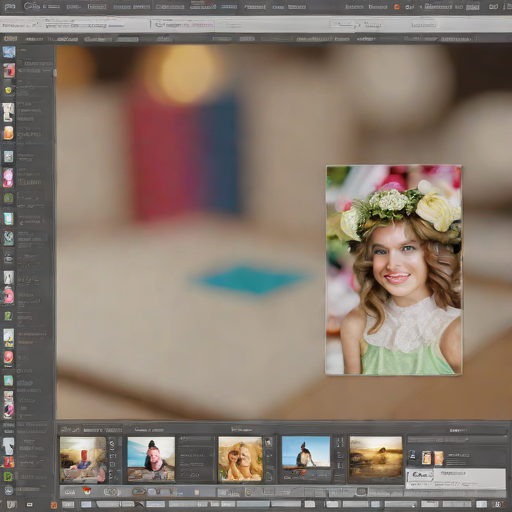Open the filmstrip thumbnail of the man with topknot

pyautogui.click(x=151, y=459)
